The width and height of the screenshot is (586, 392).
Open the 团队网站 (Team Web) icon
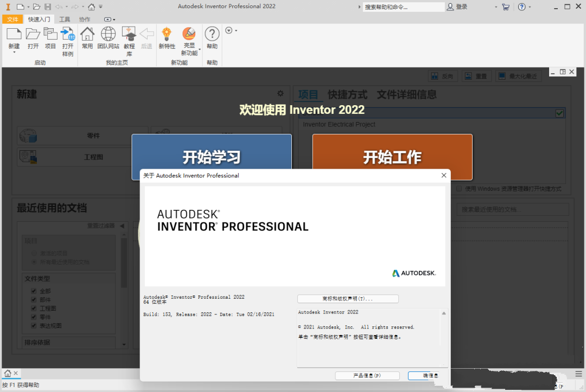(108, 34)
